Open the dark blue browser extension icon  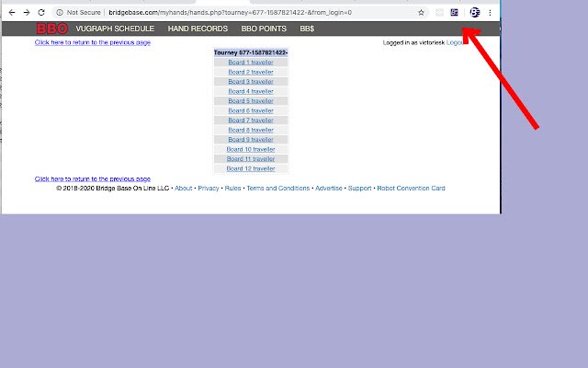tap(454, 12)
